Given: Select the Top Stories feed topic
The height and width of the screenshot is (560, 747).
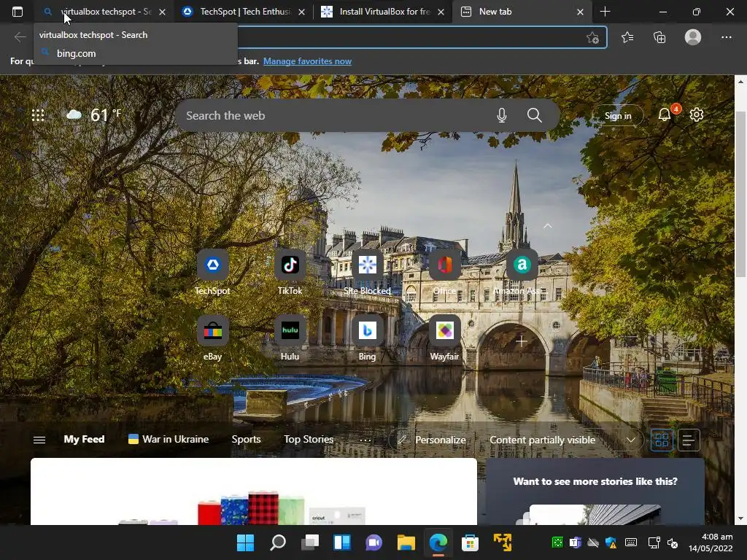Looking at the screenshot, I should tap(309, 439).
